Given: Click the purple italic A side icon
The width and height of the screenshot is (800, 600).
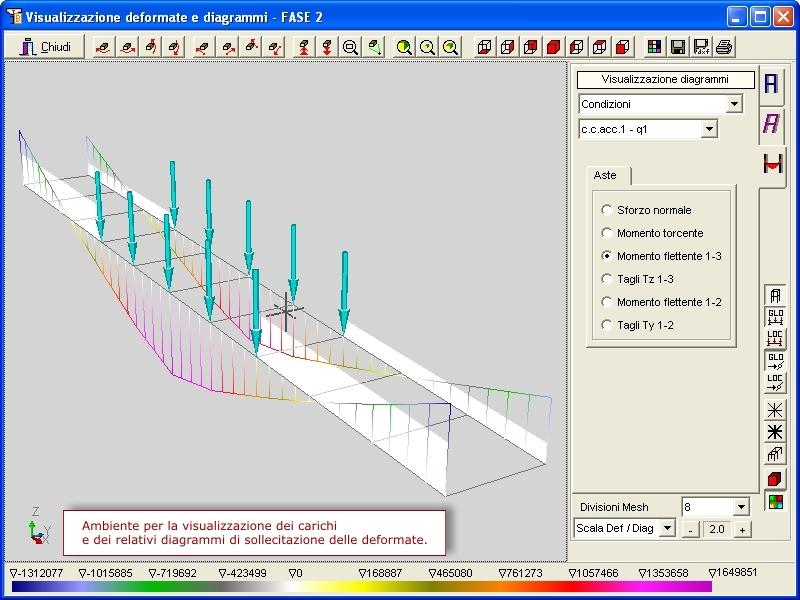Looking at the screenshot, I should tap(772, 124).
